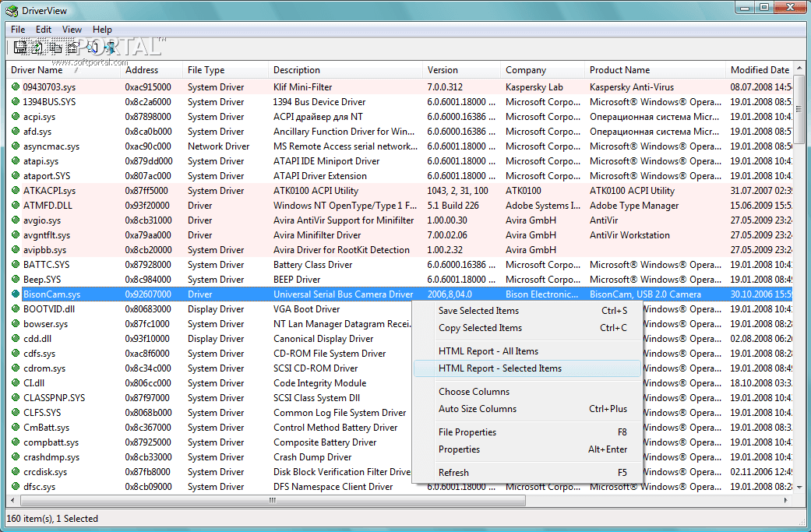Screen dimensions: 811x532
Task: Choose Copy Selected Items in context menu
Action: click(x=527, y=328)
